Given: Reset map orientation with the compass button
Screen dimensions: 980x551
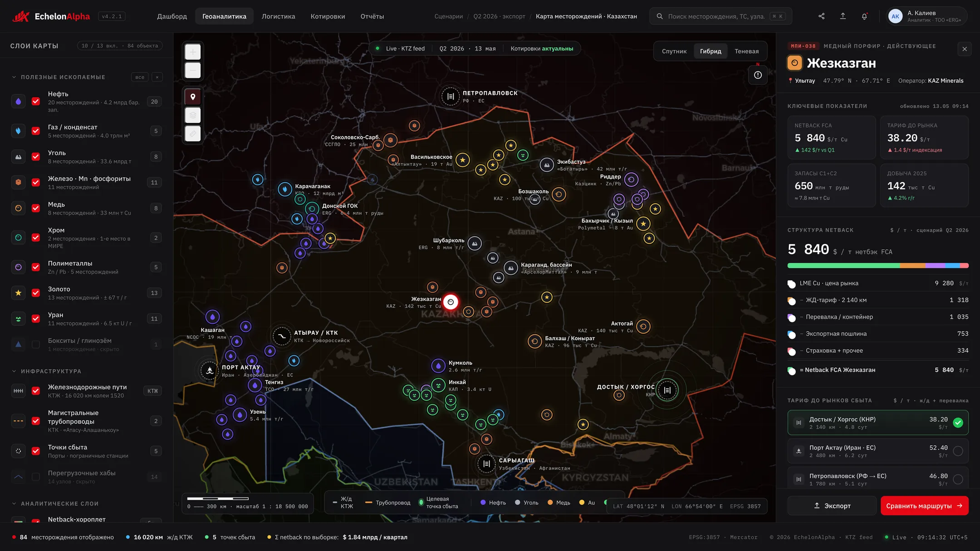Looking at the screenshot, I should (x=758, y=75).
